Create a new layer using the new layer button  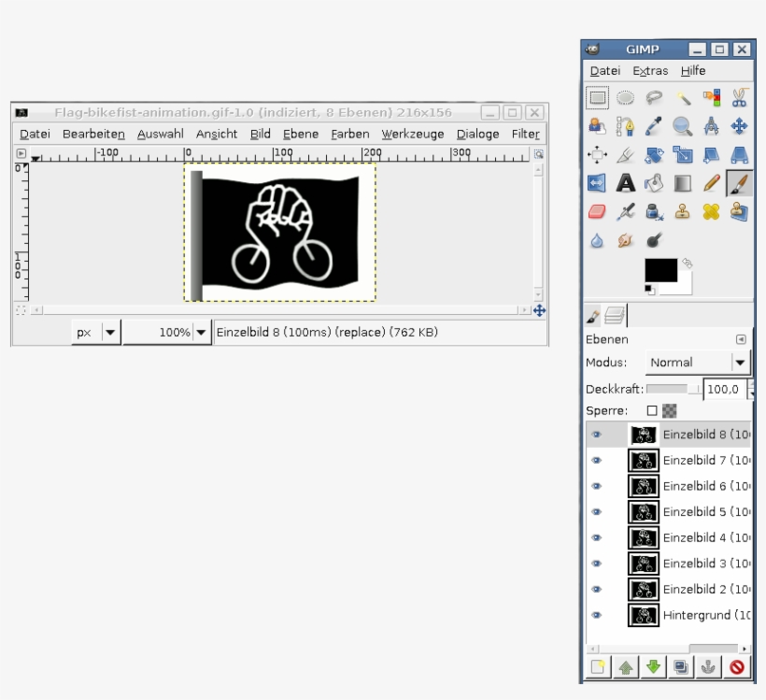[x=598, y=666]
